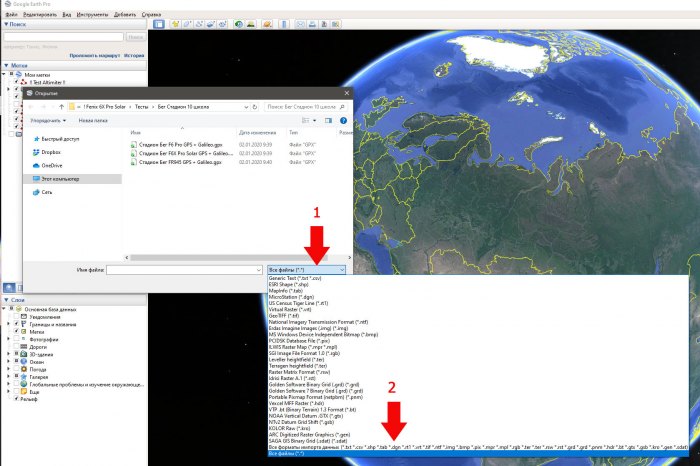The width and height of the screenshot is (700, 466).
Task: Open the file type filter dropdown Все файлы
Action: (x=306, y=270)
